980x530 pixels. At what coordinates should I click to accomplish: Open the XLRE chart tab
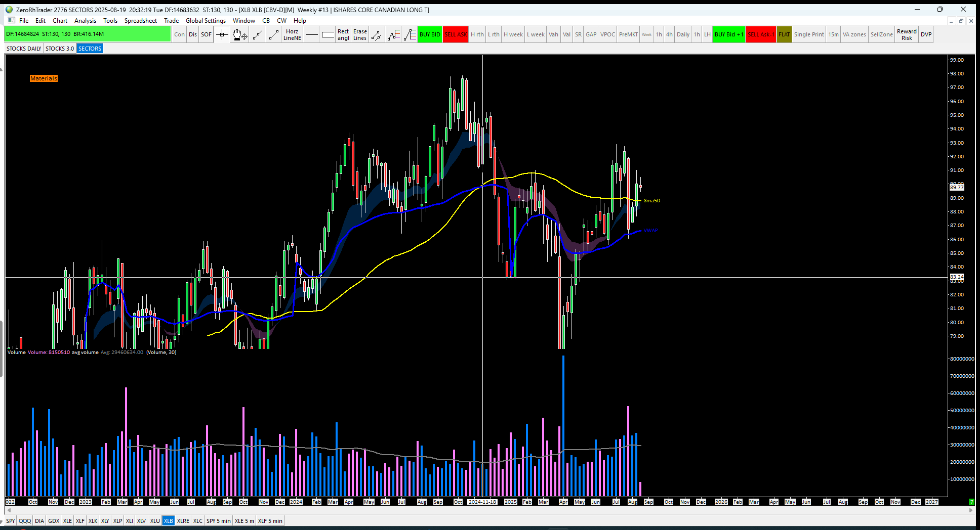click(x=183, y=521)
